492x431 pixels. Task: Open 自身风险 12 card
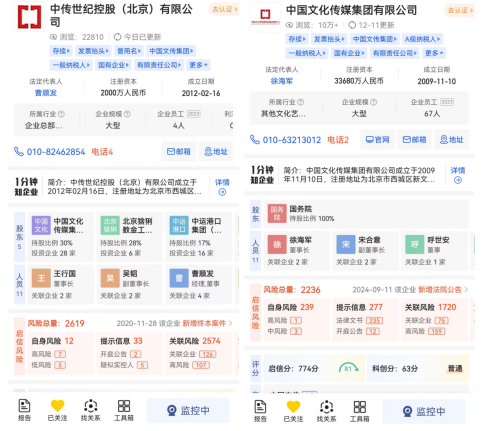(60, 353)
